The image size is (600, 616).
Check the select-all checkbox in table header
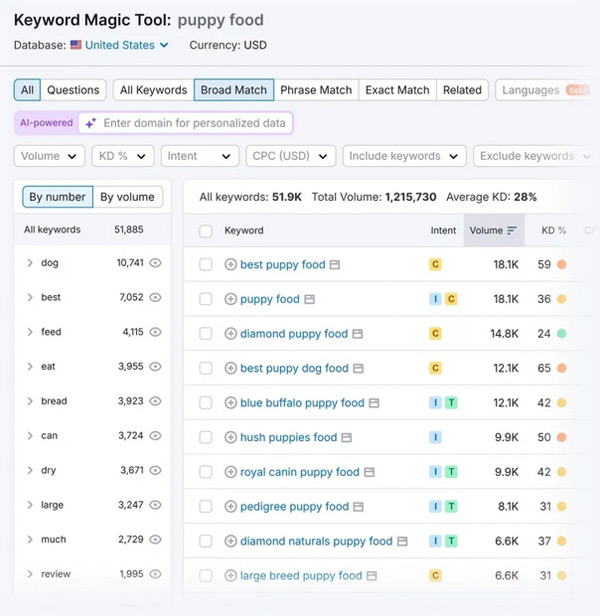pyautogui.click(x=206, y=231)
